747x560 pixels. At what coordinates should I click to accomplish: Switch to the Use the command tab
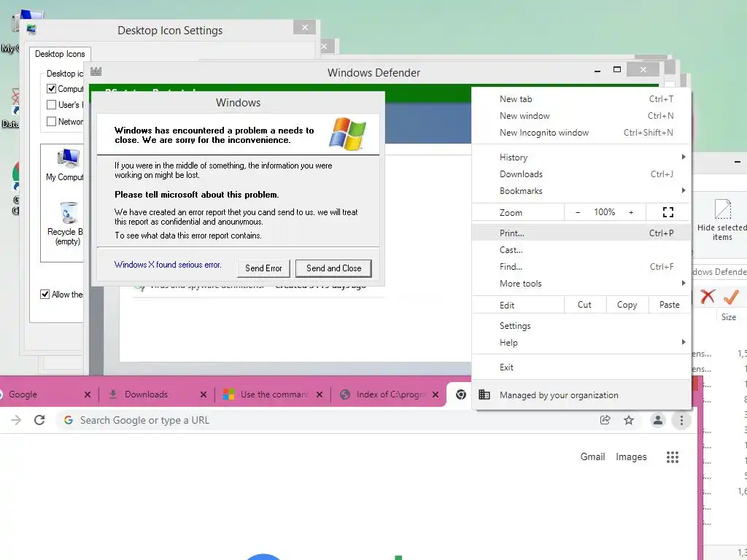pos(274,394)
